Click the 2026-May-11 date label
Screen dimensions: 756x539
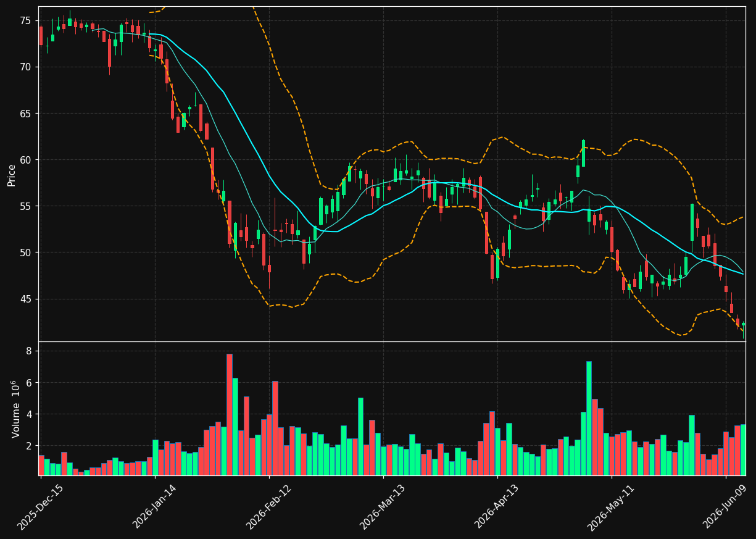coord(610,506)
